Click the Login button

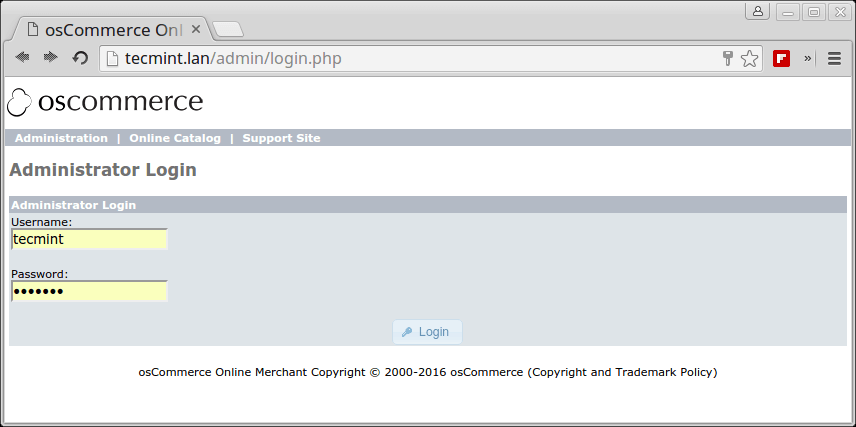click(427, 332)
